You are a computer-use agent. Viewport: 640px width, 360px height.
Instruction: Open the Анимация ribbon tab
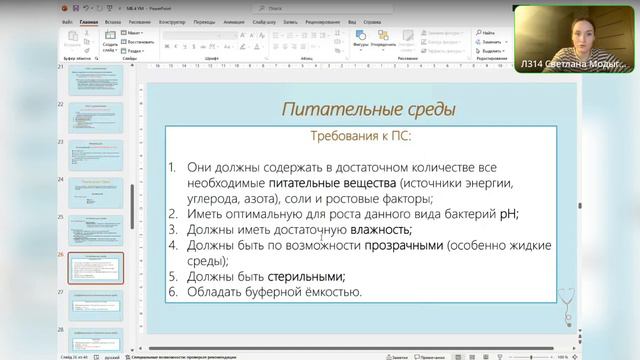(234, 22)
